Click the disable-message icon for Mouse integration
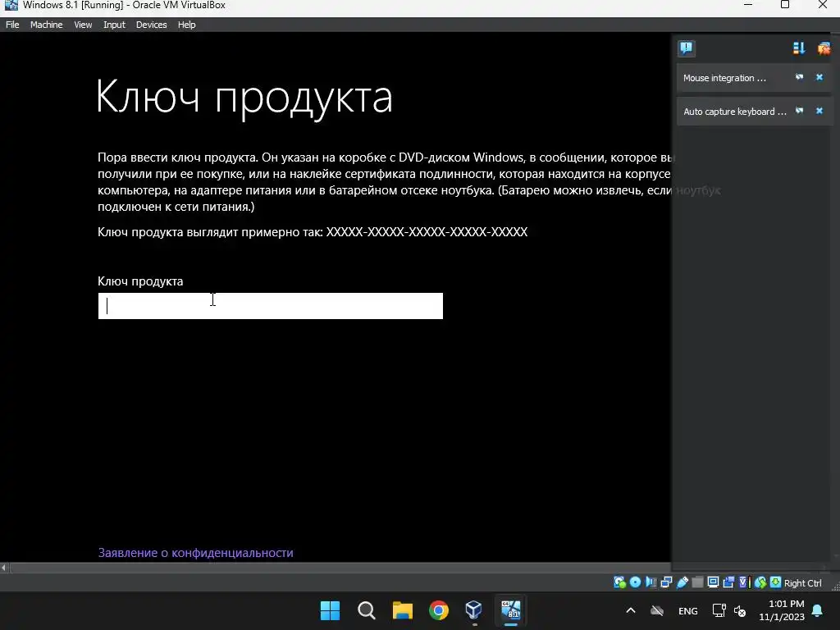Image resolution: width=840 pixels, height=630 pixels. (x=799, y=77)
